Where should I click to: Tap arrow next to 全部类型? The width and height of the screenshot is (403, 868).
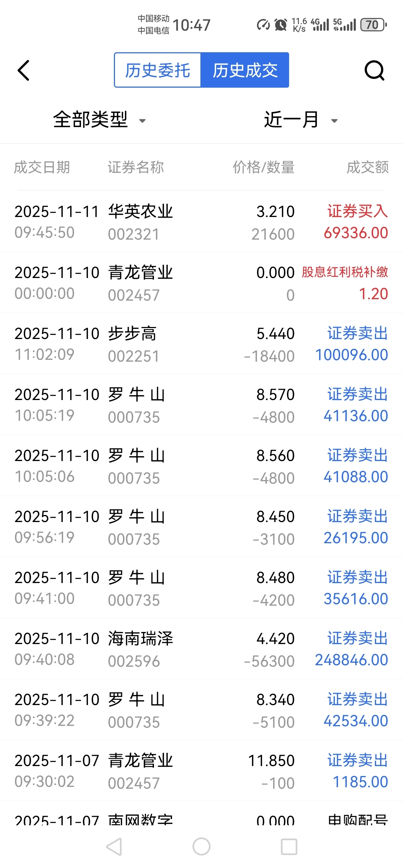(142, 121)
